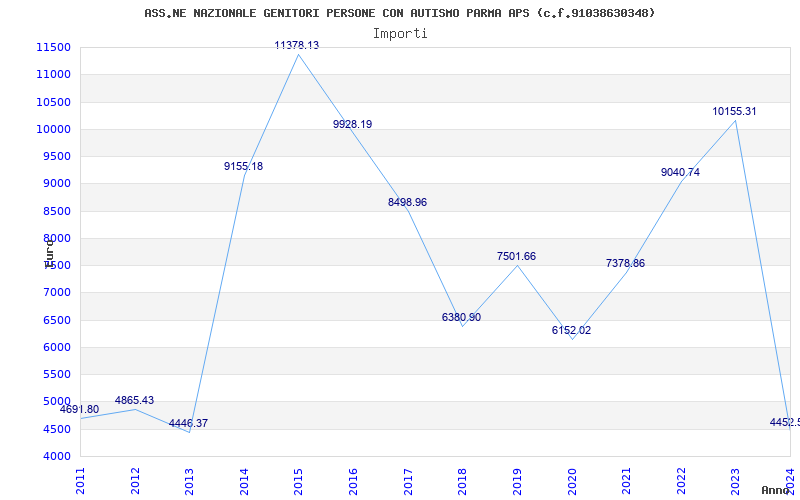The height and width of the screenshot is (500, 800).
Task: Click y-axis value 11500
Action: [x=53, y=47]
